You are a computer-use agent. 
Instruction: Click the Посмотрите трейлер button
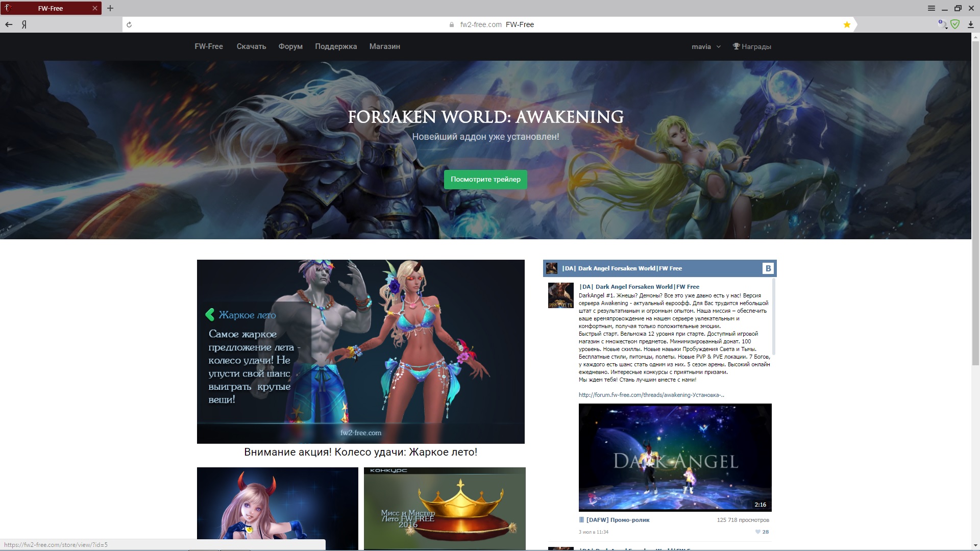[x=485, y=180]
